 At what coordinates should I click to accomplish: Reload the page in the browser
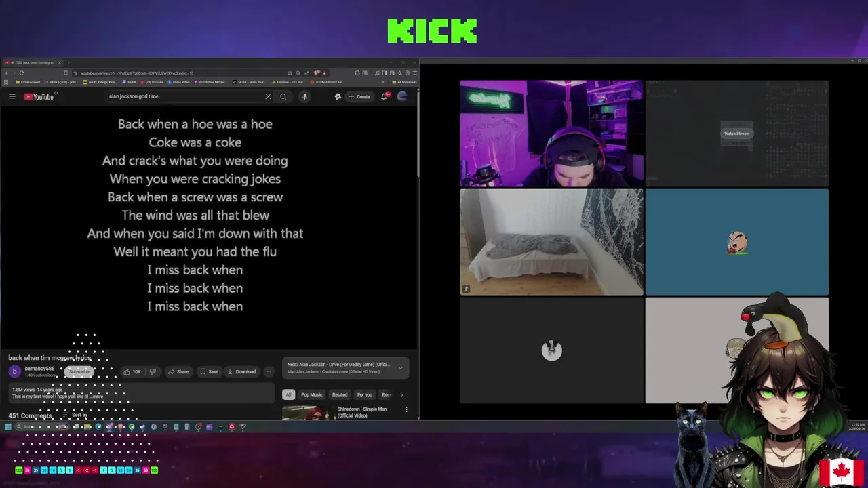(22, 73)
